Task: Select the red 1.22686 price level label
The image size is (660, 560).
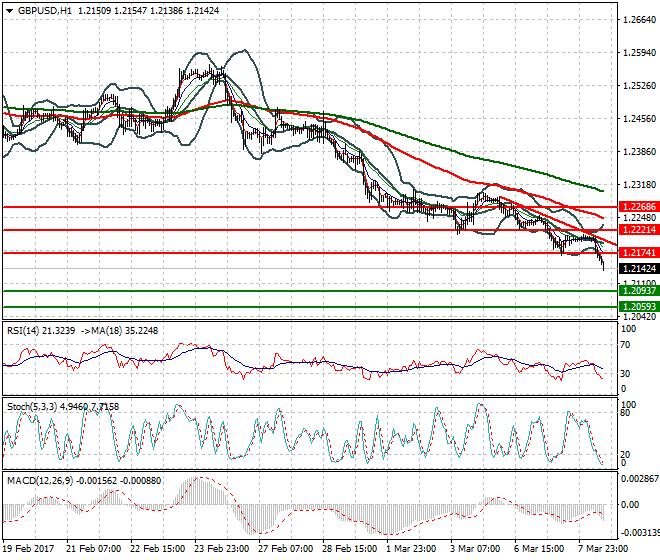Action: click(x=639, y=207)
